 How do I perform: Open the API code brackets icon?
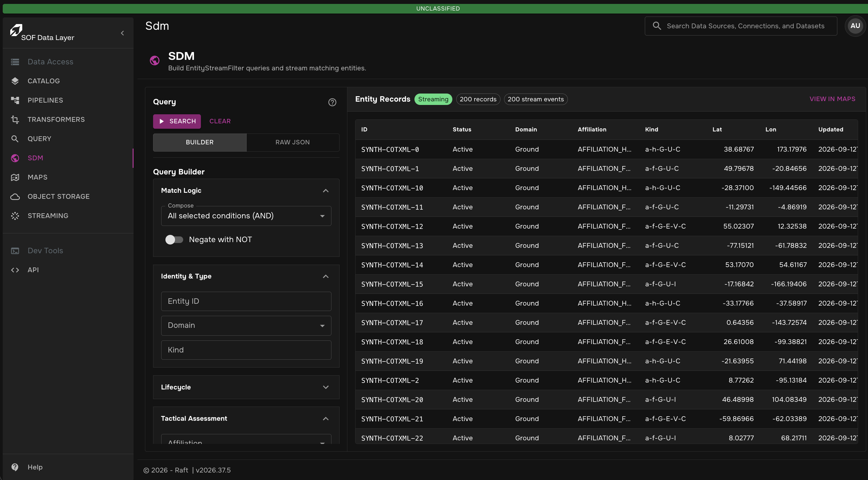[15, 270]
